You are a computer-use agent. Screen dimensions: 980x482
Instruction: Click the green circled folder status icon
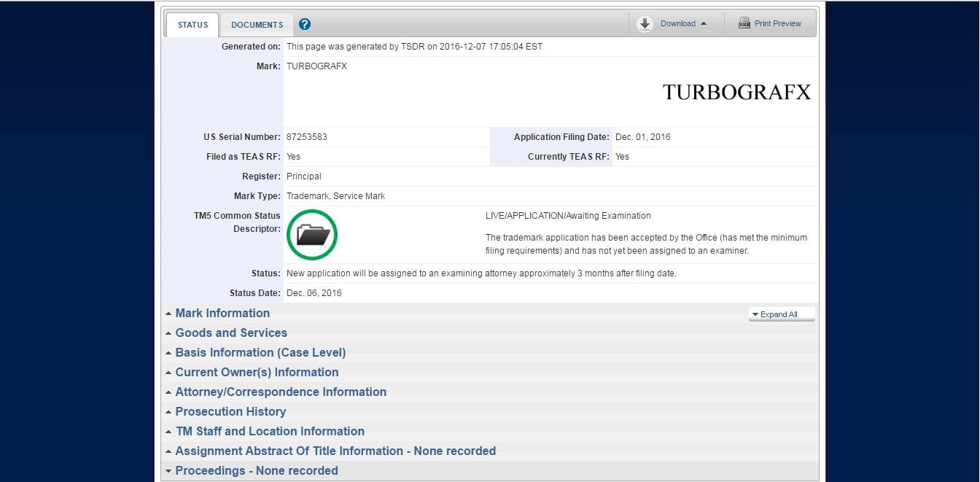point(312,235)
